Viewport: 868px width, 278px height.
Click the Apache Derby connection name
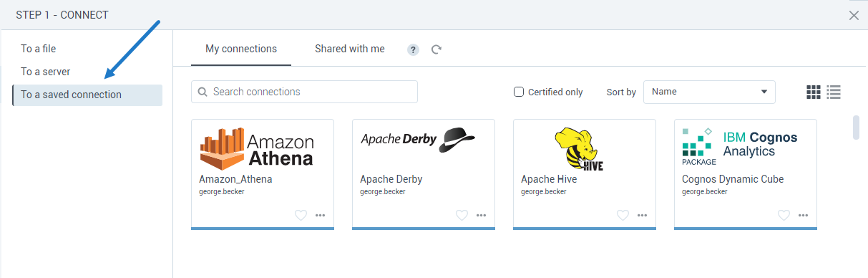click(x=391, y=179)
